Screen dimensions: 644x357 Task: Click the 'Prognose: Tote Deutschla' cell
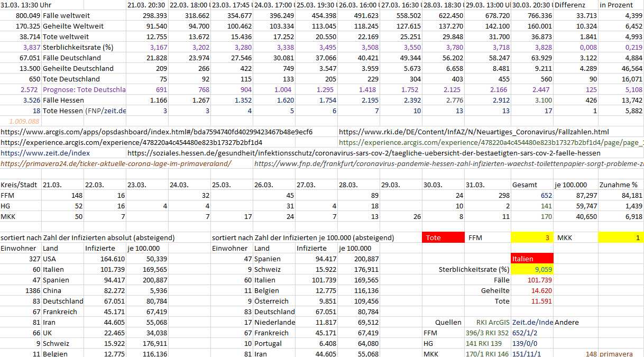pos(84,89)
